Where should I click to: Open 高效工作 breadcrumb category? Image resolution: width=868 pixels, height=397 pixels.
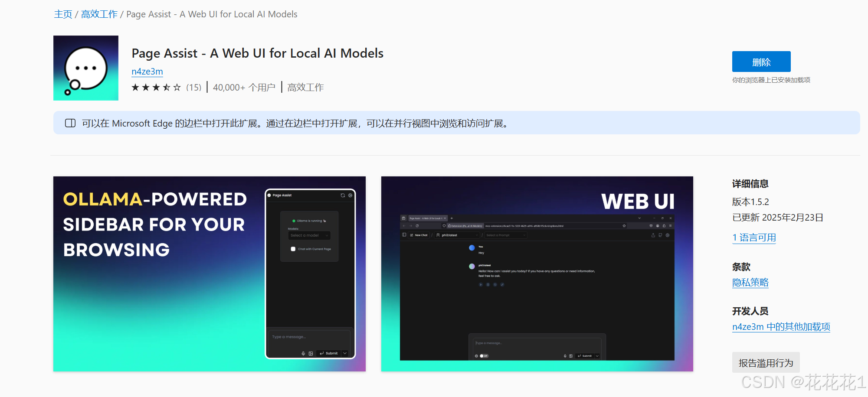click(99, 14)
